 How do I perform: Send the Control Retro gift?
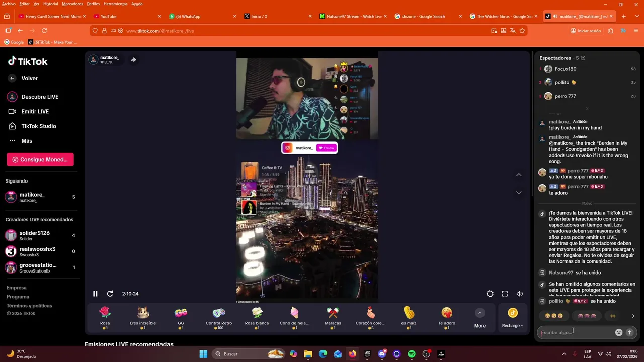[219, 318]
